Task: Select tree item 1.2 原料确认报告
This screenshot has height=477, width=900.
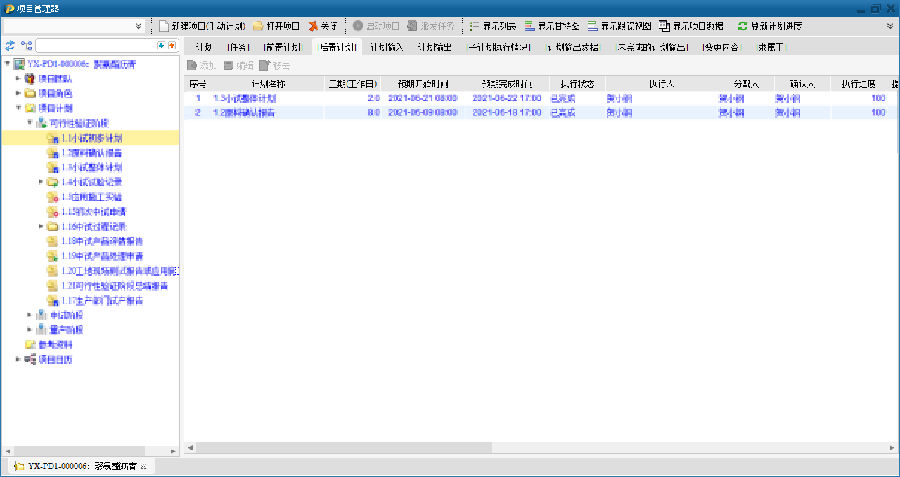Action: tap(91, 153)
